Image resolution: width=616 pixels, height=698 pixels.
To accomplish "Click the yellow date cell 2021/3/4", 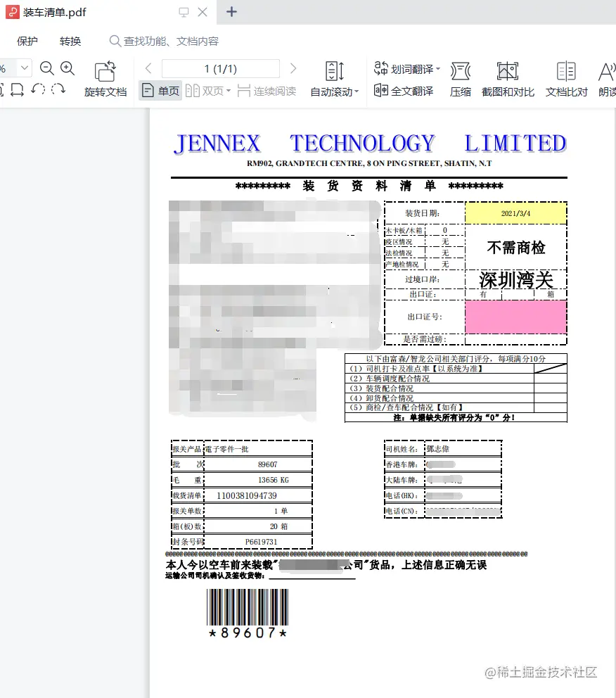I will pyautogui.click(x=516, y=213).
